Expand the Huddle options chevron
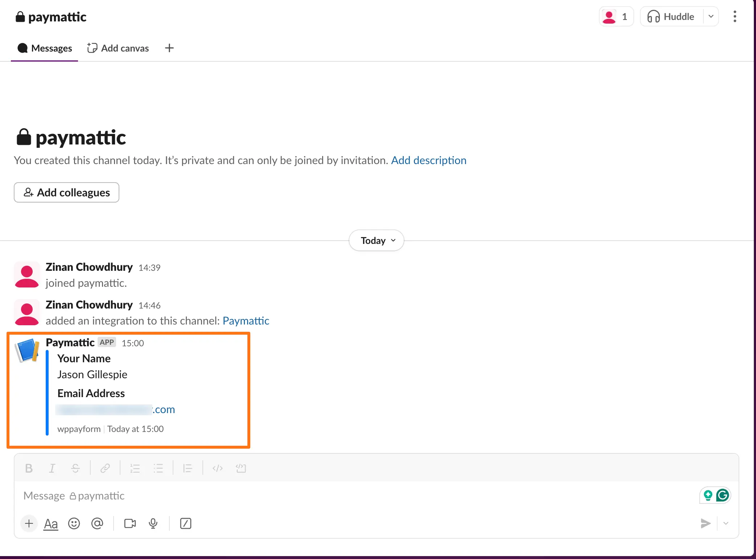Image resolution: width=756 pixels, height=559 pixels. 711,17
